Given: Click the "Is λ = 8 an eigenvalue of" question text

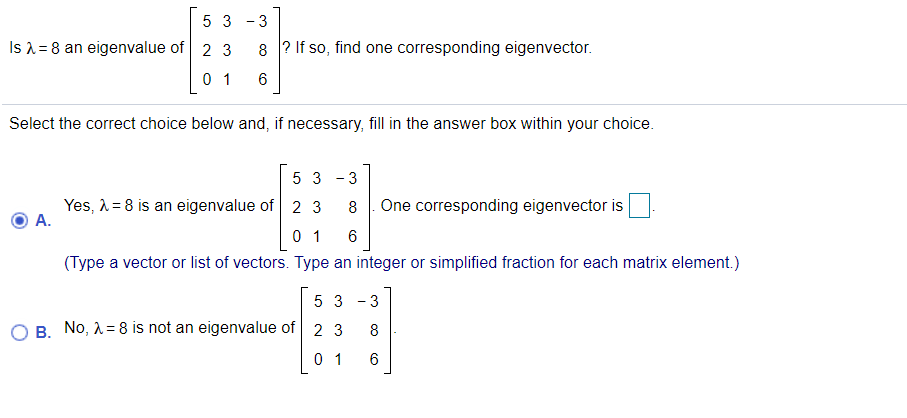Looking at the screenshot, I should pyautogui.click(x=96, y=47).
